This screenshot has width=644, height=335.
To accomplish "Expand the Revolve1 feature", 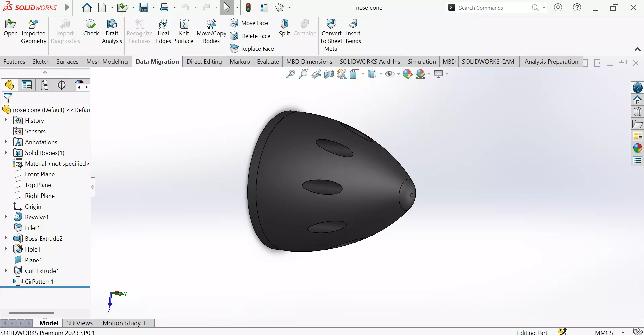I will point(6,217).
